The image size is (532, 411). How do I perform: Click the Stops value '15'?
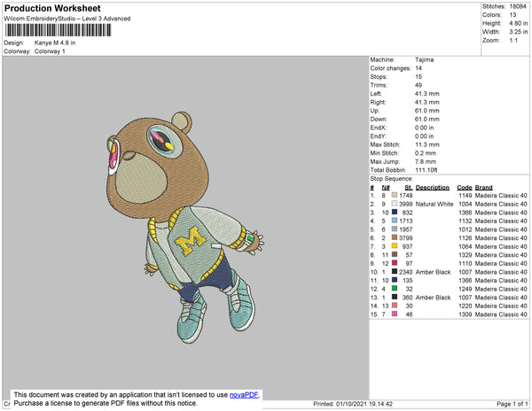tap(419, 76)
